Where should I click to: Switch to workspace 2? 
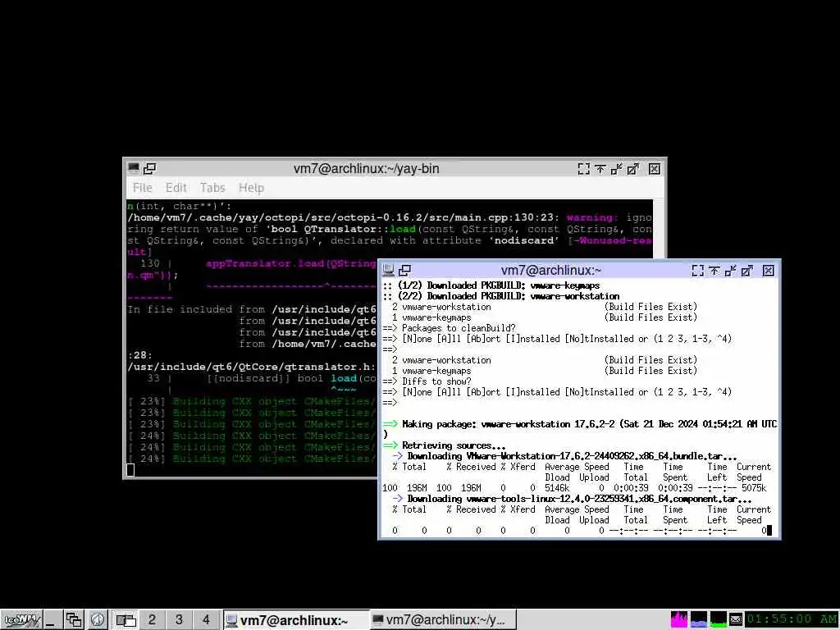(152, 620)
